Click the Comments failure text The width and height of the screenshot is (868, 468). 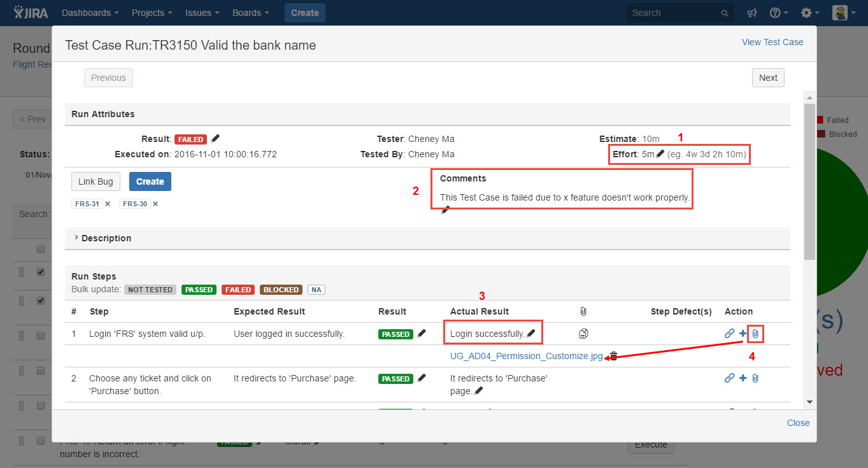pyautogui.click(x=565, y=197)
